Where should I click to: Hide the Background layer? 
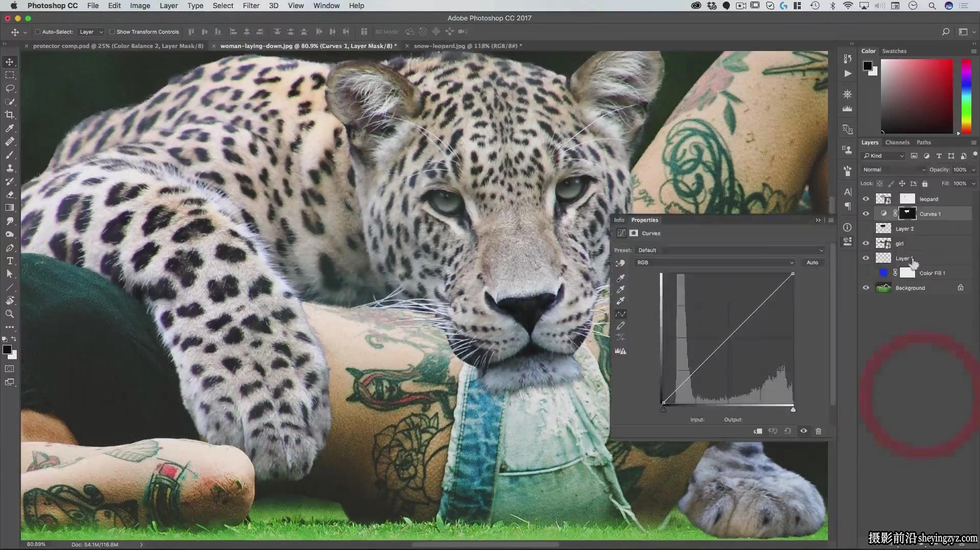pyautogui.click(x=866, y=288)
